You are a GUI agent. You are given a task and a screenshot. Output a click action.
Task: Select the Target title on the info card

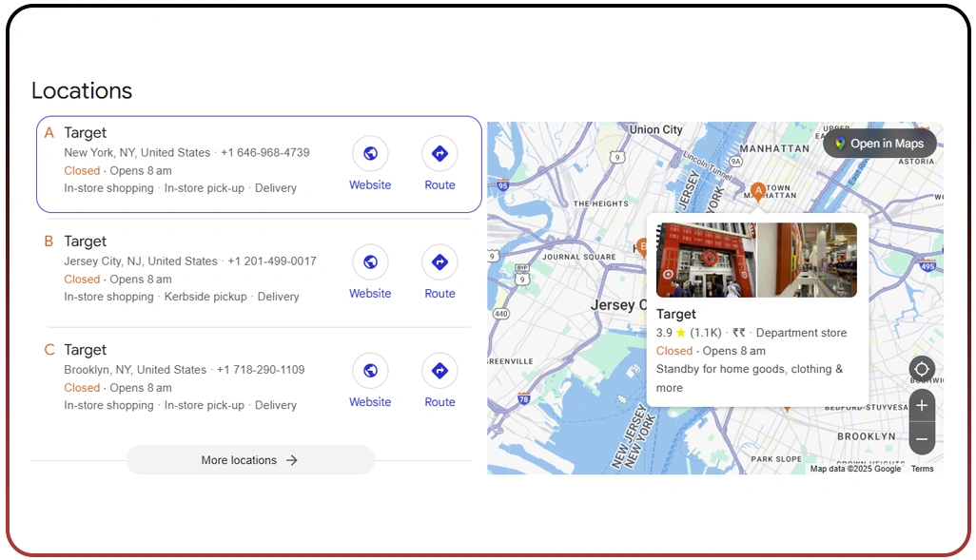[676, 314]
